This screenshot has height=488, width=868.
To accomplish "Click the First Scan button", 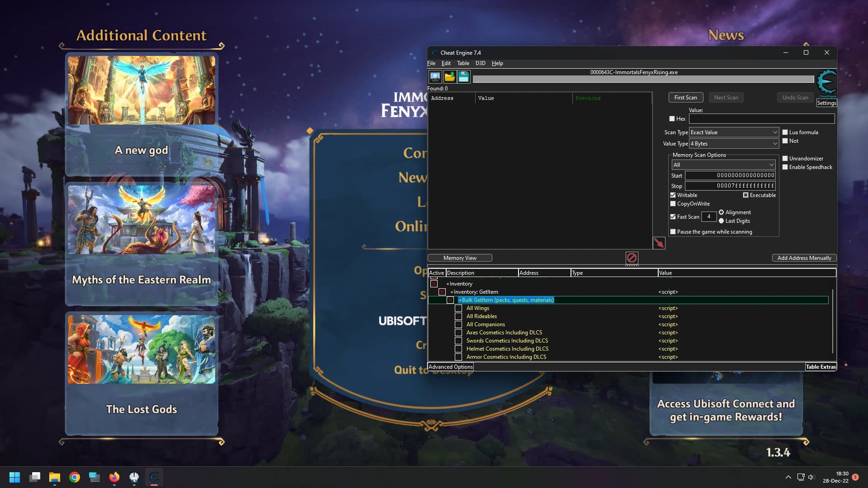I will click(685, 98).
